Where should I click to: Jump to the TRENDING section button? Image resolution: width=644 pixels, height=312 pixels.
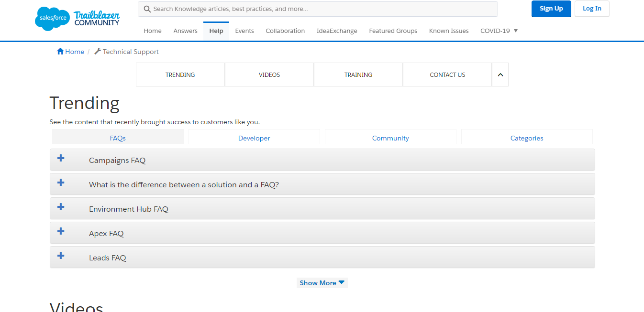pyautogui.click(x=180, y=75)
